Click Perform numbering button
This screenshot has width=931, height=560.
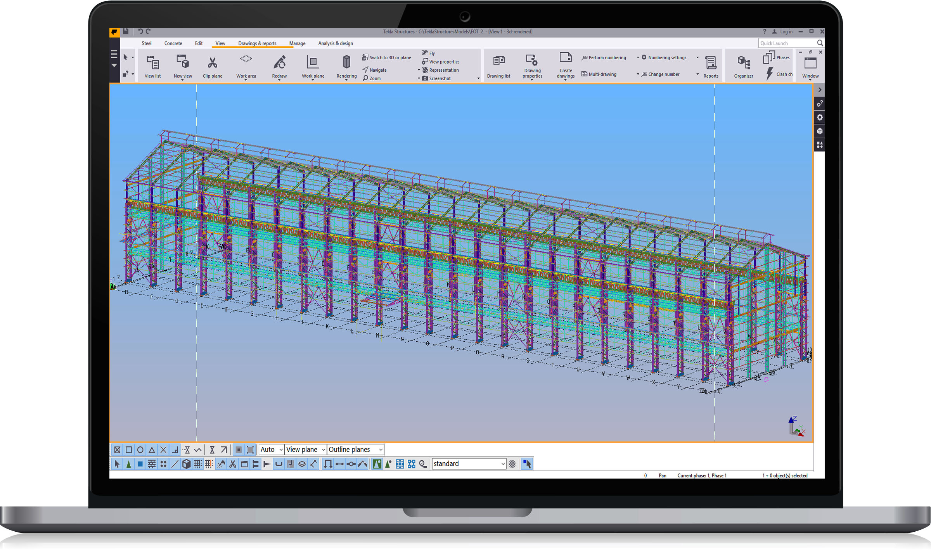coord(604,58)
